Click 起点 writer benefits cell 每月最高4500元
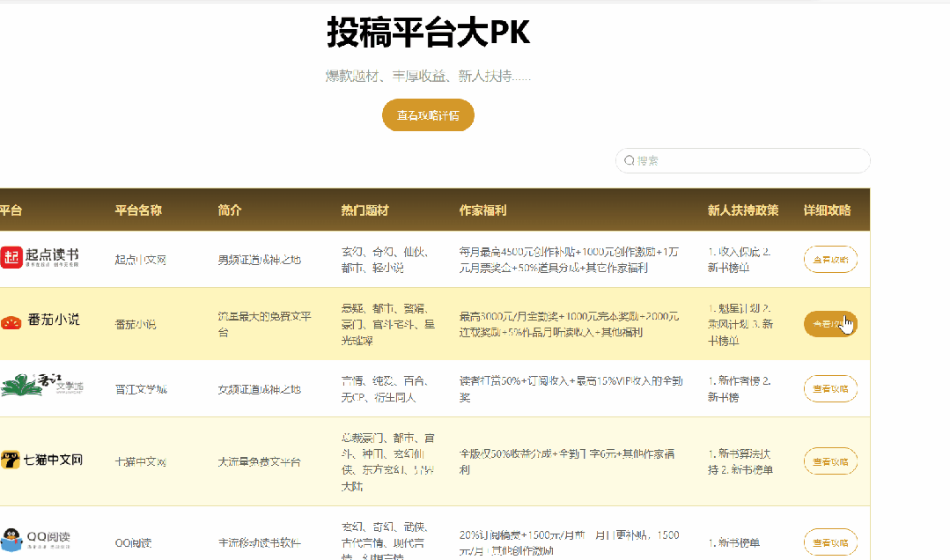The height and width of the screenshot is (560, 950). 569,260
